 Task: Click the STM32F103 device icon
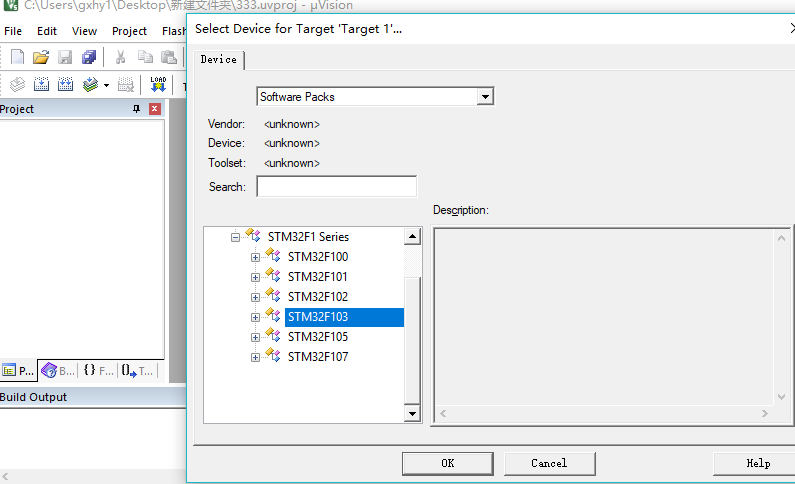[x=273, y=315]
